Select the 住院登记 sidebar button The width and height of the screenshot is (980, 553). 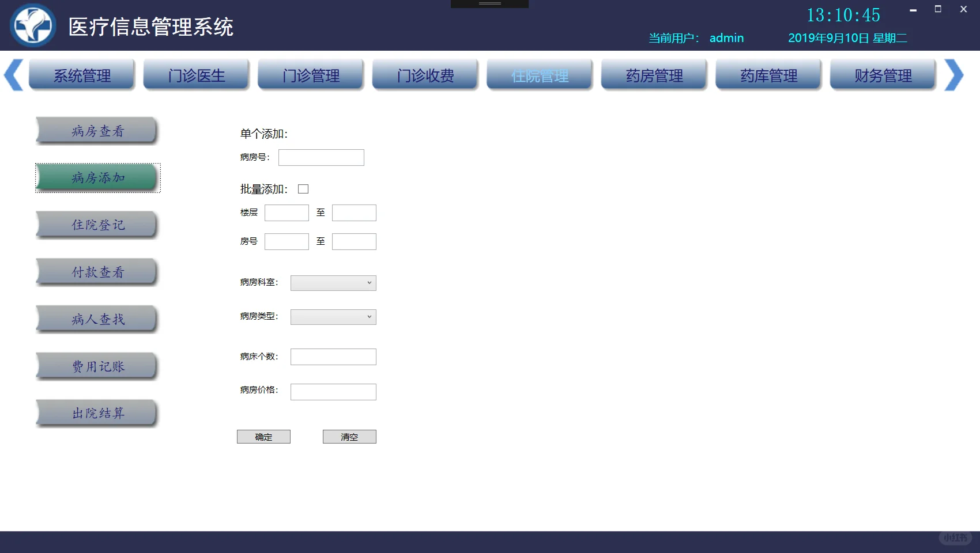(96, 225)
